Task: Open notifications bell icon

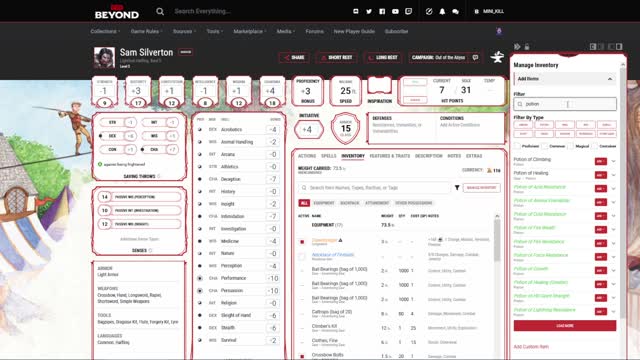Action: [442, 11]
